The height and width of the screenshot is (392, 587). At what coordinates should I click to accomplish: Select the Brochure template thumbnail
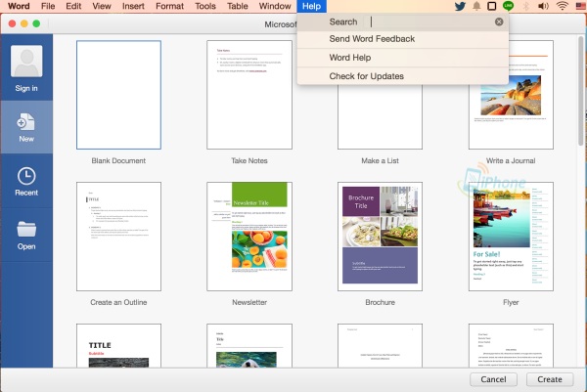380,237
